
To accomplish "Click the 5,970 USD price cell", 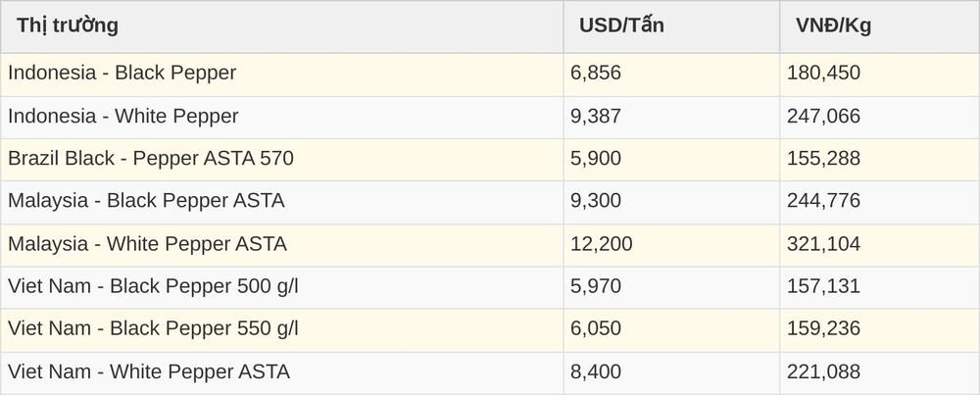I will pos(671,287).
